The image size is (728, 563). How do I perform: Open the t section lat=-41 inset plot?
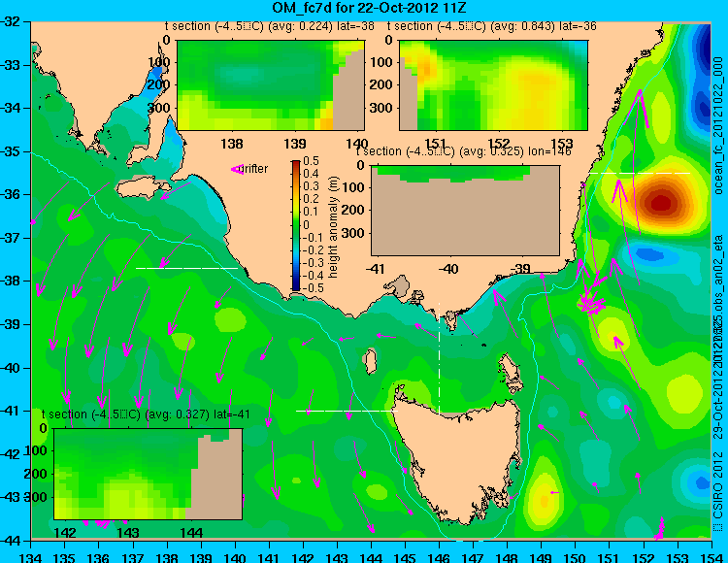149,474
